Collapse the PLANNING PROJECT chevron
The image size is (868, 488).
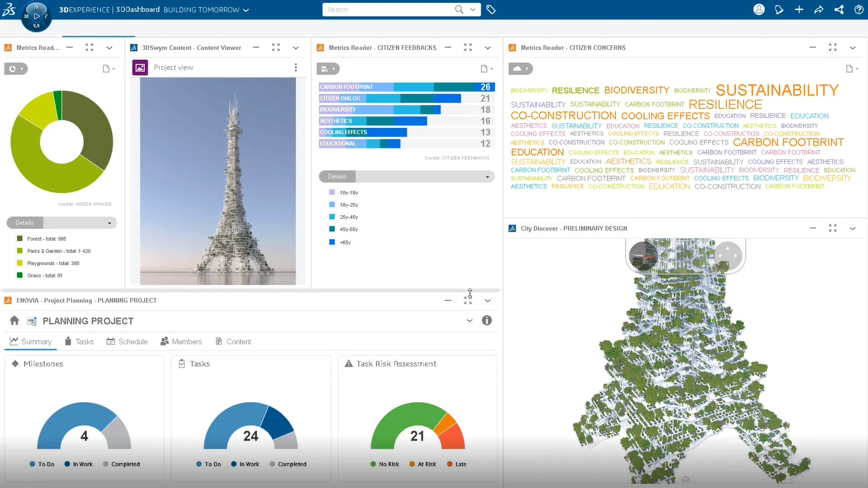click(469, 320)
